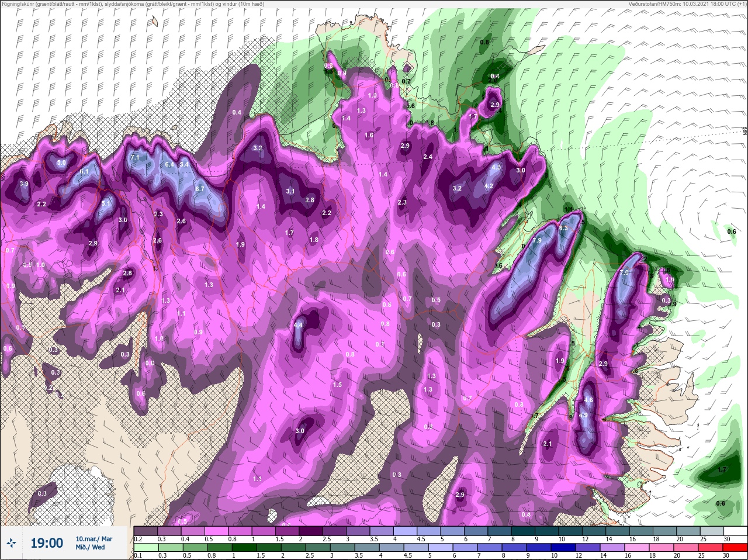Click the 3.4 precipitation value label
Screen dimensions: 748x560
click(185, 165)
